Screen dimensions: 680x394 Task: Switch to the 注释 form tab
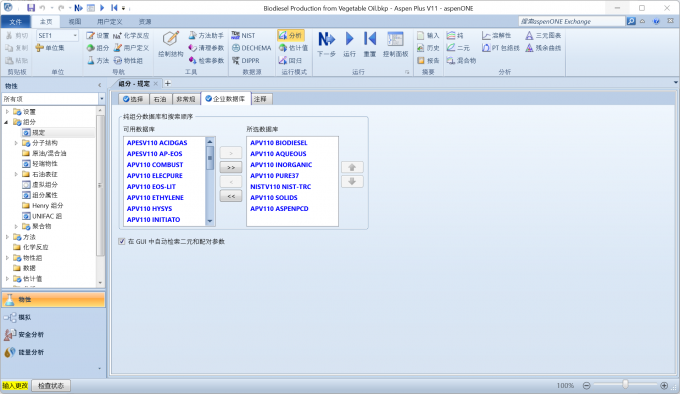pos(260,99)
